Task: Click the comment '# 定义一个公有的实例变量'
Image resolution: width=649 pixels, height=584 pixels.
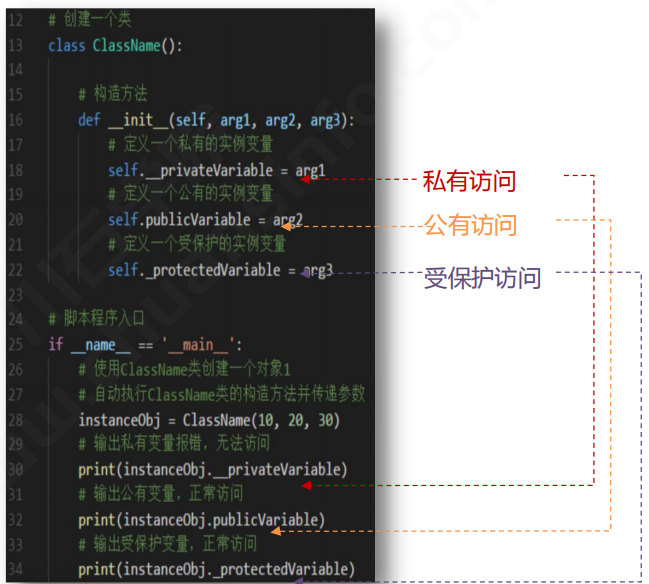Action: pyautogui.click(x=190, y=194)
